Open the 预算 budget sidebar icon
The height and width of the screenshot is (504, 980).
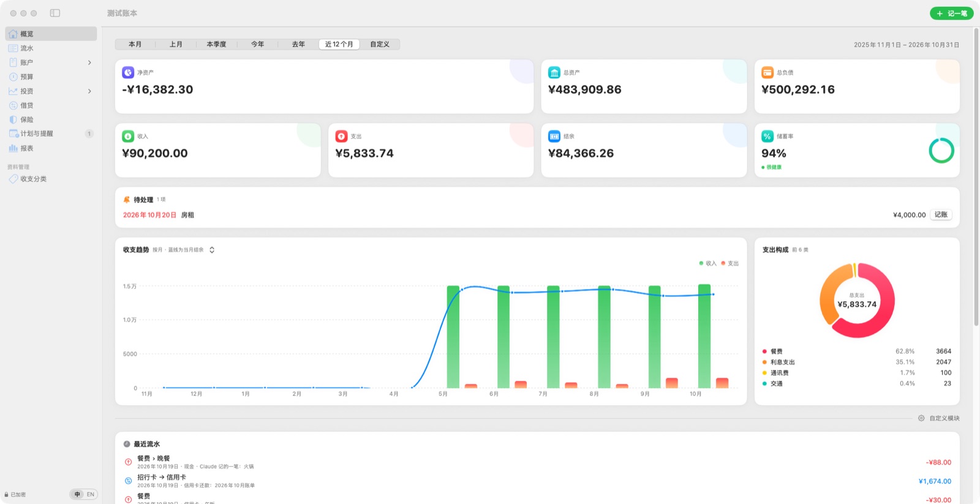click(x=13, y=77)
